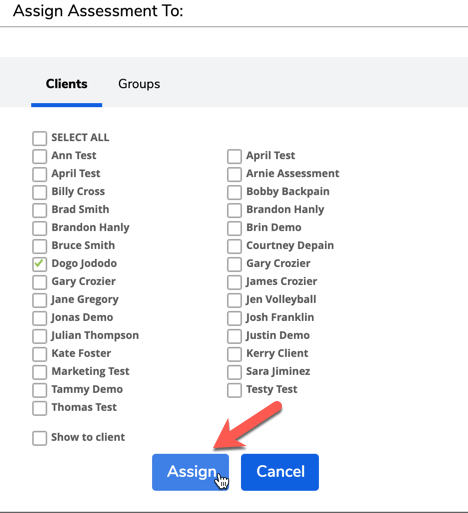Image resolution: width=468 pixels, height=513 pixels.
Task: Cancel the assessment assignment
Action: pos(280,472)
